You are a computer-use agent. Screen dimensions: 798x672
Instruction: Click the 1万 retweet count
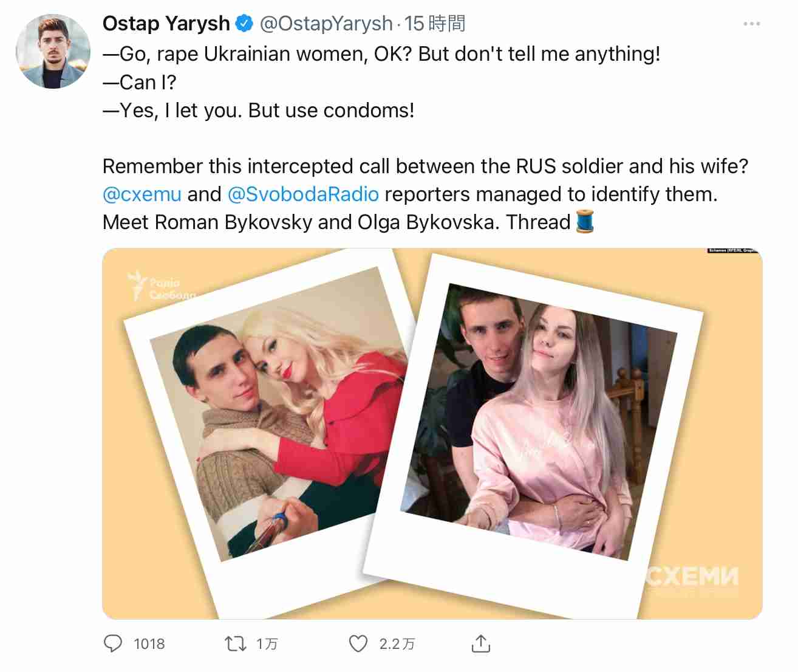pos(267,644)
